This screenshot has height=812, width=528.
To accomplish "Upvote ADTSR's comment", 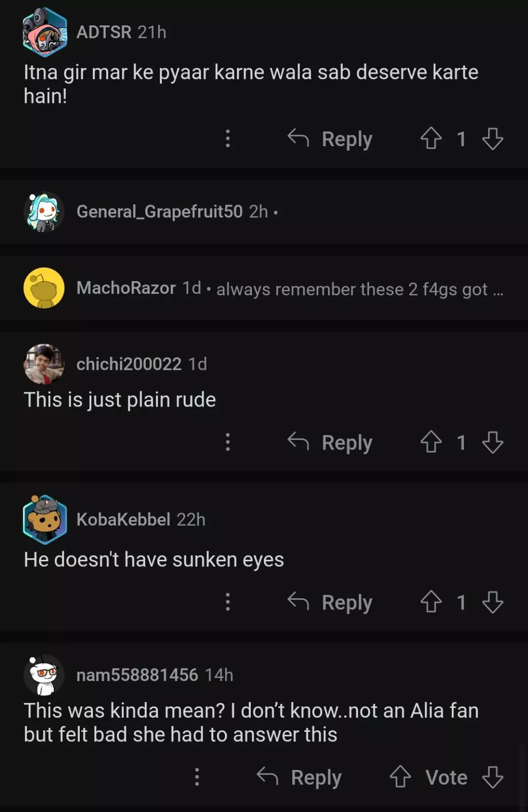I will 431,139.
